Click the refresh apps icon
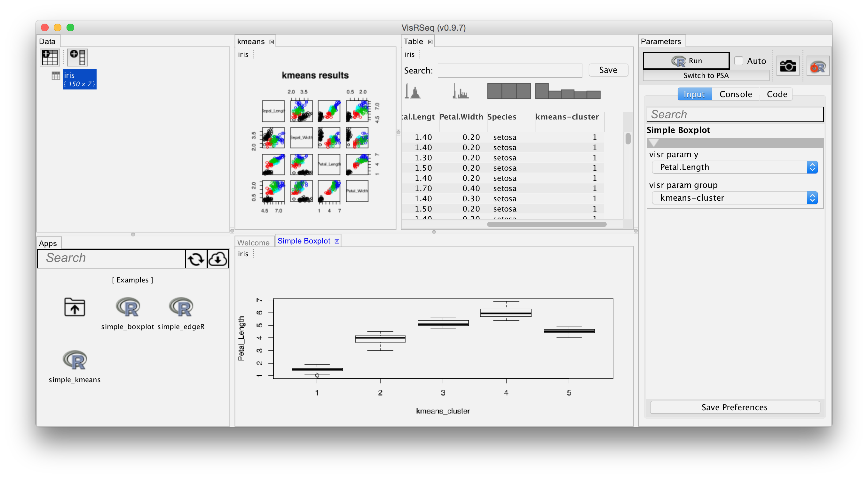868x478 pixels. pos(196,259)
